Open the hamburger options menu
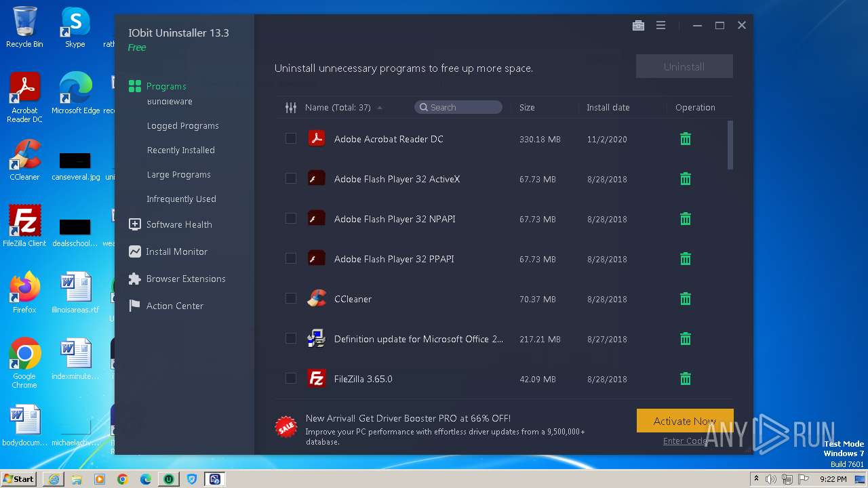Viewport: 868px width, 488px height. pyautogui.click(x=660, y=25)
